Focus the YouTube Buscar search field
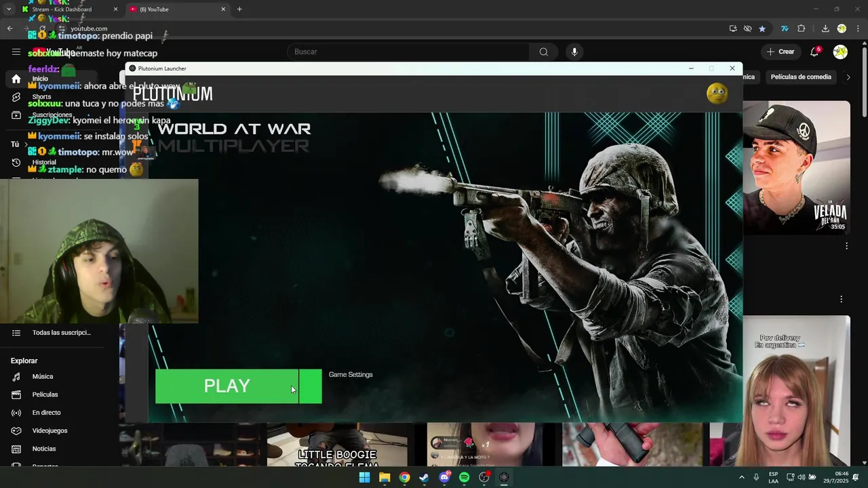This screenshot has height=488, width=868. pyautogui.click(x=408, y=52)
